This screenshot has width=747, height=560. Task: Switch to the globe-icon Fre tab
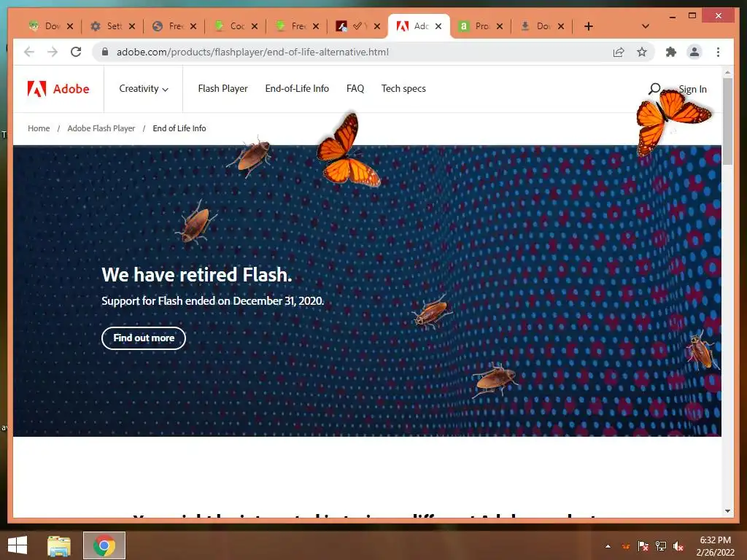(x=174, y=26)
